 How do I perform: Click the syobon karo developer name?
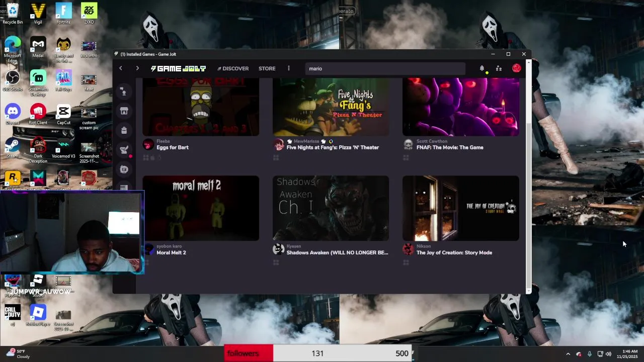click(169, 246)
